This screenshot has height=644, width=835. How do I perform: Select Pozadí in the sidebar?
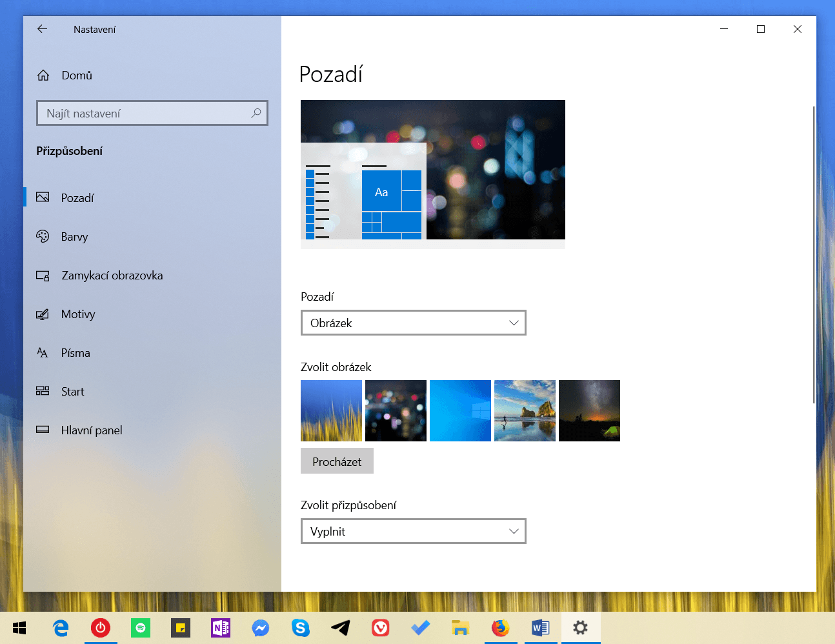pyautogui.click(x=152, y=197)
